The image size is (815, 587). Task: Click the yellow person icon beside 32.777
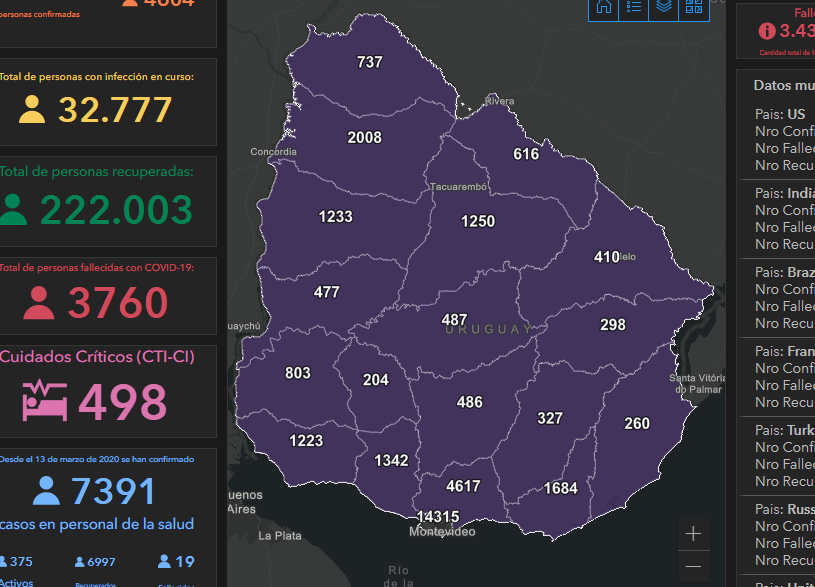[32, 109]
